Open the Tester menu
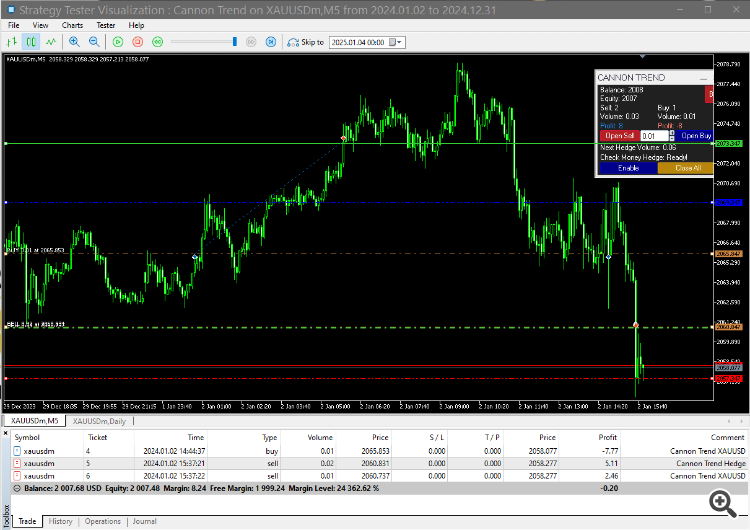The width and height of the screenshot is (750, 530). (x=106, y=25)
